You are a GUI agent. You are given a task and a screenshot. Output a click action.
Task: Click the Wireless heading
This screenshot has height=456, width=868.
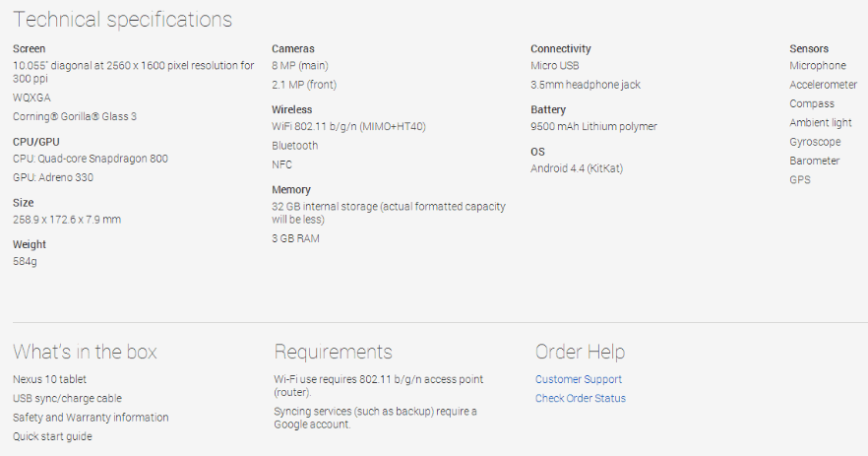[x=291, y=109]
